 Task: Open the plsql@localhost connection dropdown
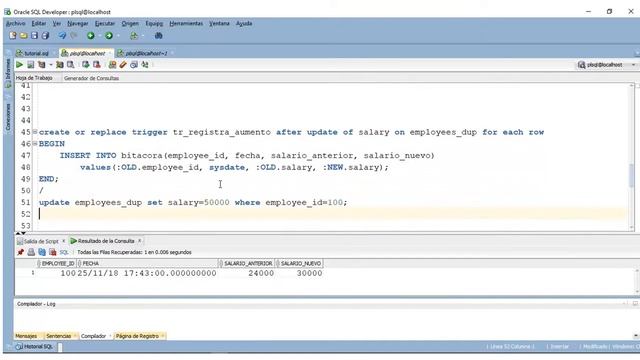pyautogui.click(x=607, y=65)
